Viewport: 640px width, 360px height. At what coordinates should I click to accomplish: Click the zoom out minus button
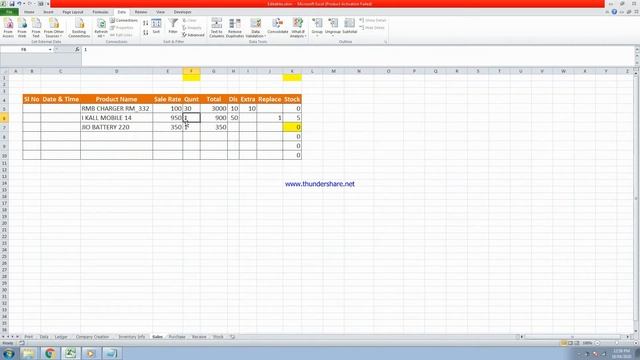click(597, 343)
